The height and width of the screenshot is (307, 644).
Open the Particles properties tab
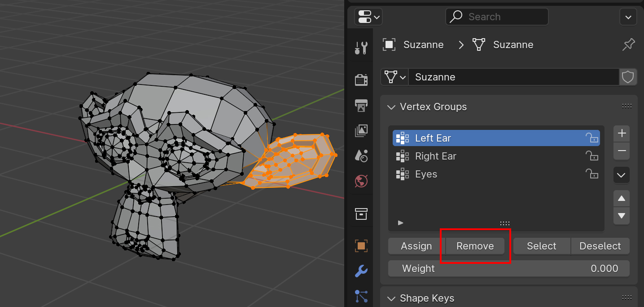361,296
